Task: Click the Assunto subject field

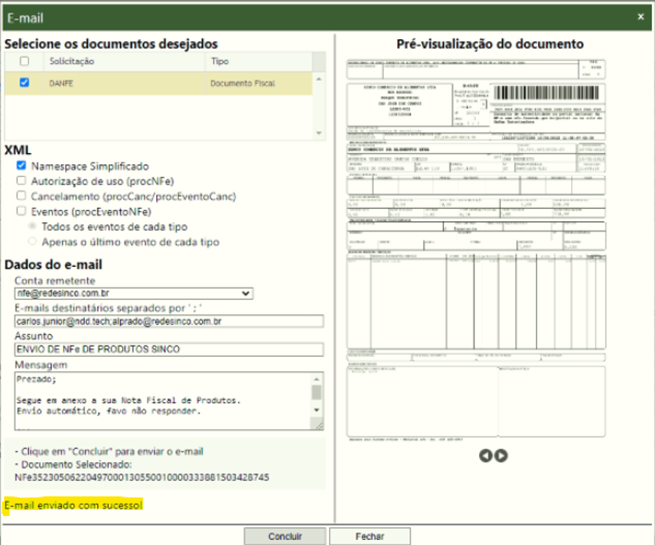Action: pos(164,350)
